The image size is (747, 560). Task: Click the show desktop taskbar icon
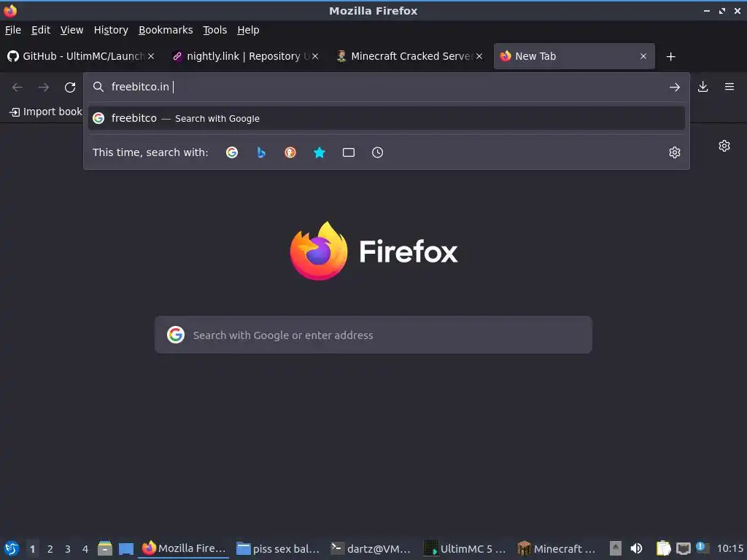[x=125, y=548]
